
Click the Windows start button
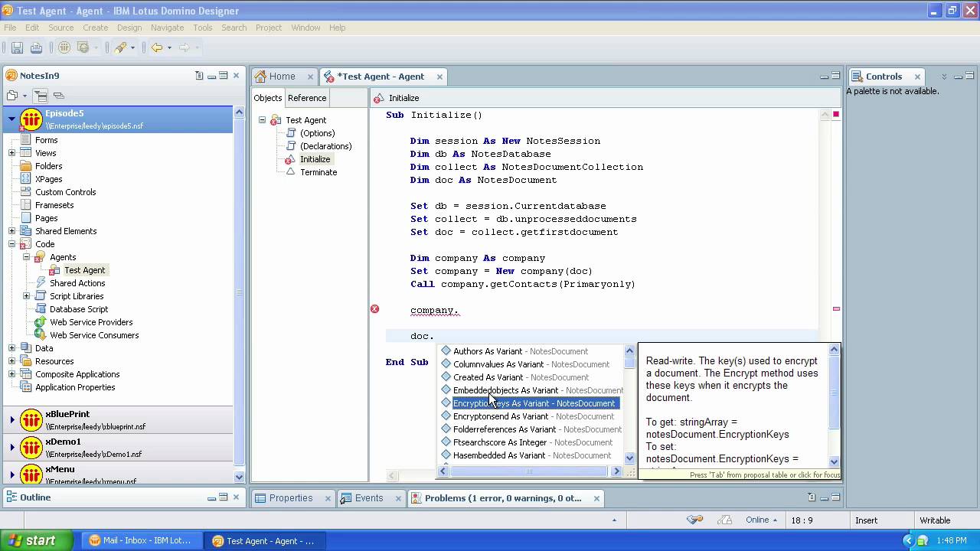37,540
